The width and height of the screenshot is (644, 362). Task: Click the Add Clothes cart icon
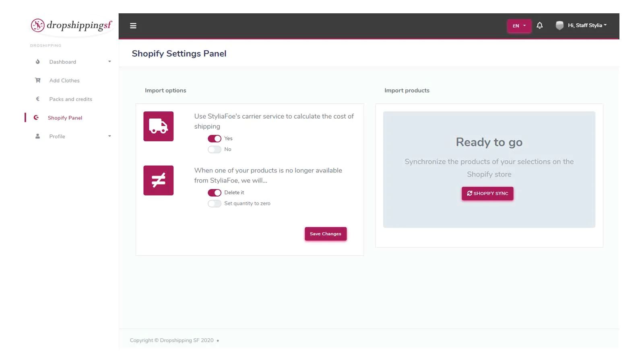(x=38, y=80)
